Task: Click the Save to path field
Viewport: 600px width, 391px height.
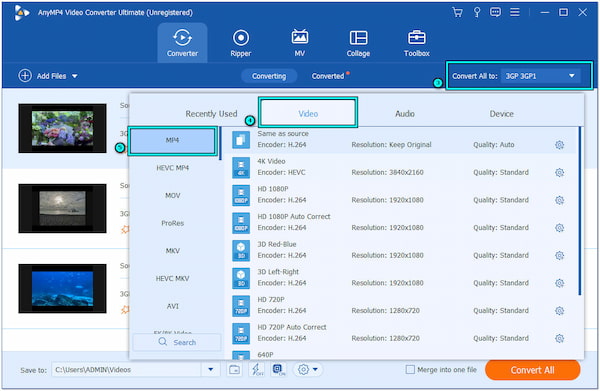Action: (x=126, y=370)
